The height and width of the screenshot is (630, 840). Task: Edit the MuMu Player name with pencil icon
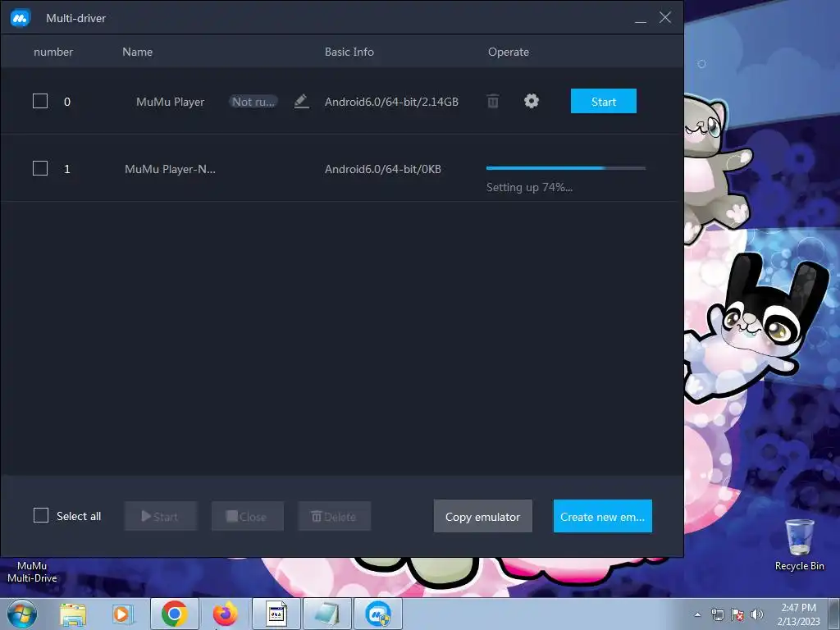pyautogui.click(x=302, y=101)
